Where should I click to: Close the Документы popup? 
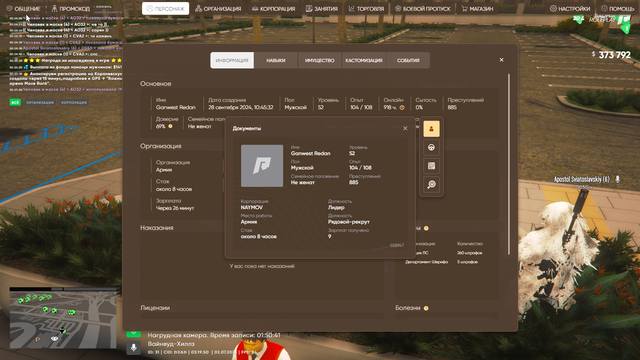point(405,128)
